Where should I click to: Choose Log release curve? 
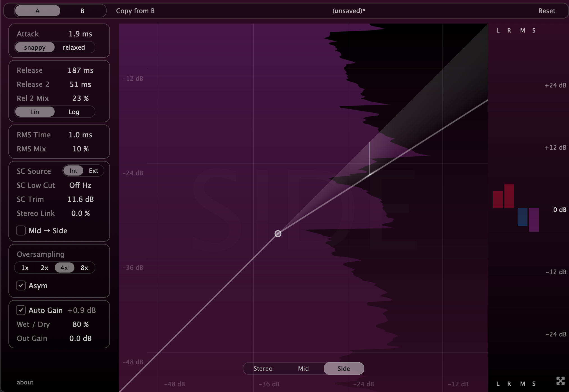tap(74, 112)
